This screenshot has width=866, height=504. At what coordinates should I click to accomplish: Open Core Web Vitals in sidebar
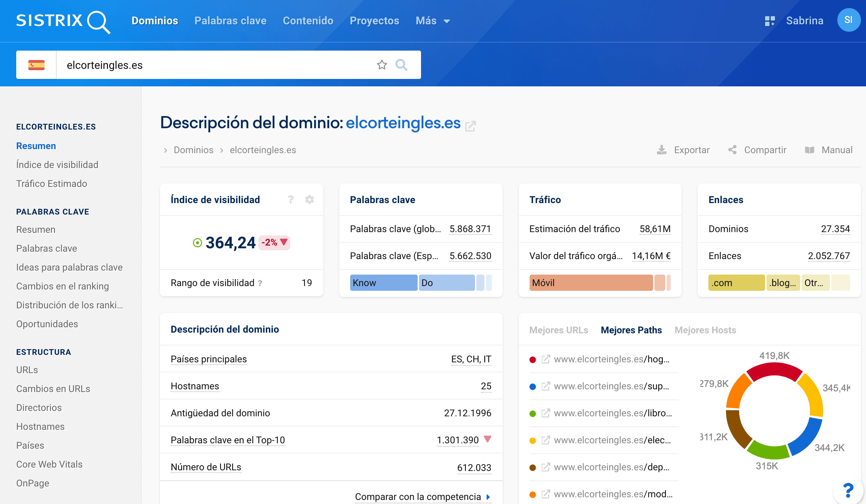coord(49,464)
